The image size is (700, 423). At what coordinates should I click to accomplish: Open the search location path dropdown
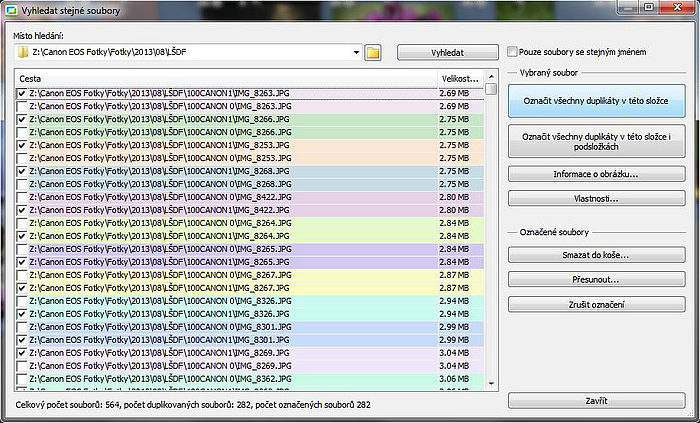[x=356, y=52]
